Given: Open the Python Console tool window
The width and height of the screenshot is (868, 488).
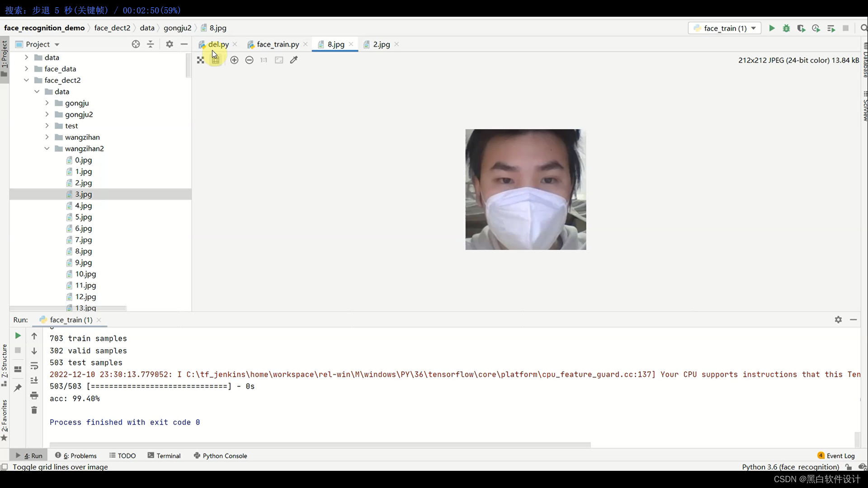Looking at the screenshot, I should [225, 455].
